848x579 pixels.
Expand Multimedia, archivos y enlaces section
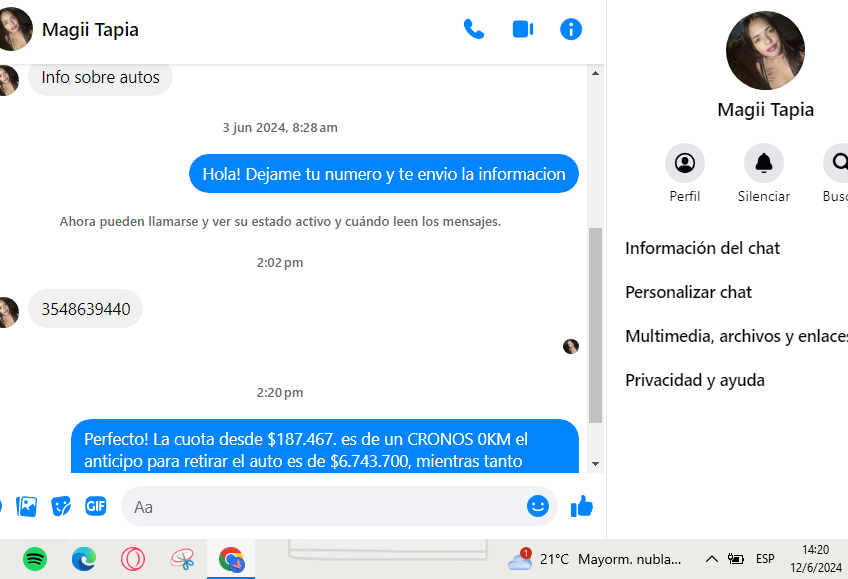[x=736, y=336]
